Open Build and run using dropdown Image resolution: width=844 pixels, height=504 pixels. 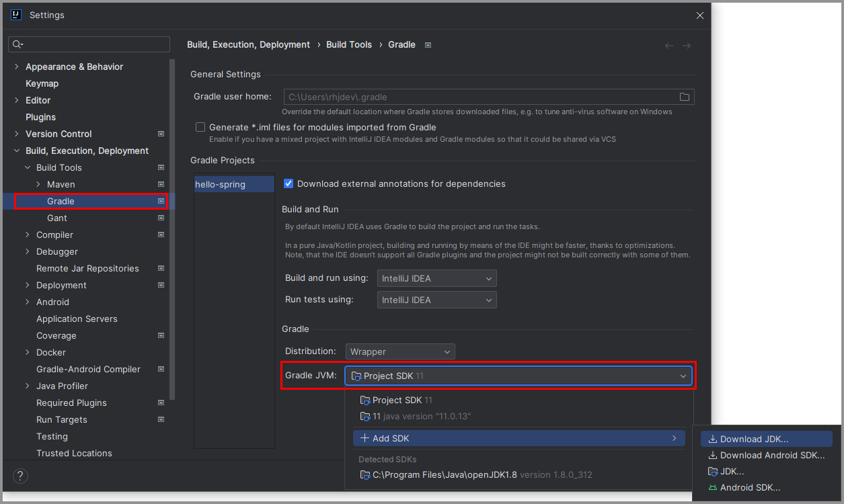pyautogui.click(x=437, y=278)
